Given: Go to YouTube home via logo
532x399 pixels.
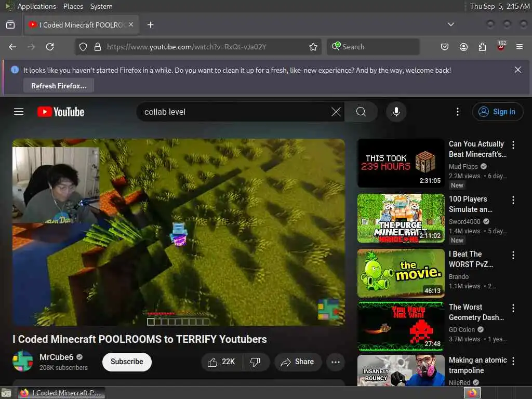Looking at the screenshot, I should (61, 112).
